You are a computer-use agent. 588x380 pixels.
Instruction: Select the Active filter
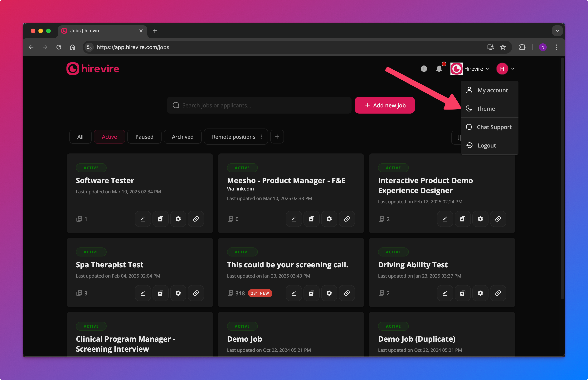pyautogui.click(x=109, y=137)
